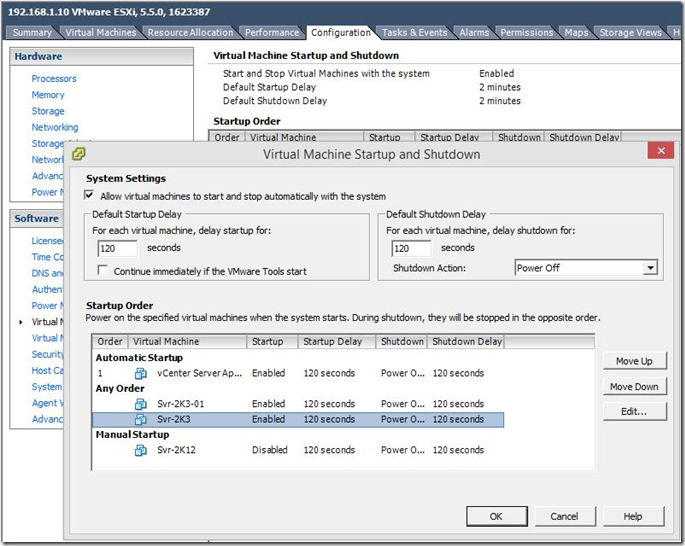Switch to the Performance tab
The height and width of the screenshot is (546, 685).
(272, 33)
